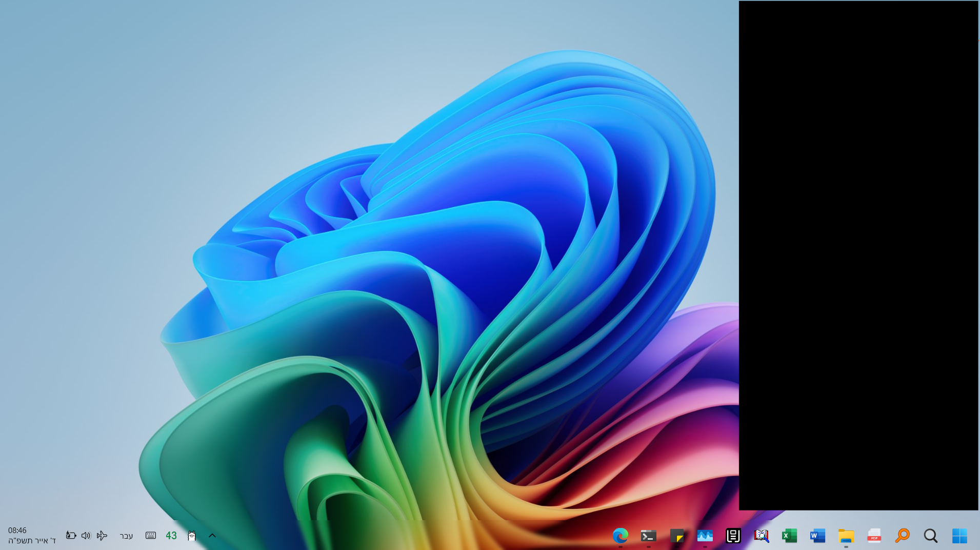Open the touch keyboard tray icon

point(150,536)
